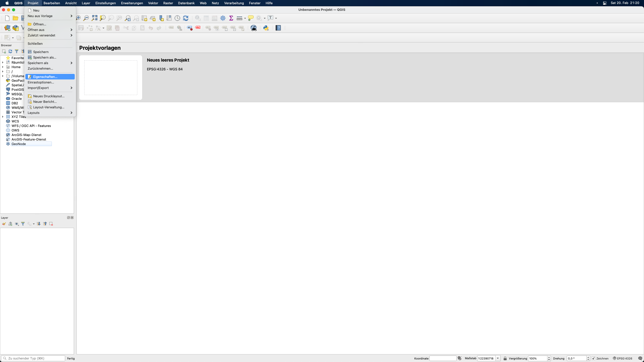Select Import/Export submenu
Screen dimensions: 644x362
click(50, 87)
